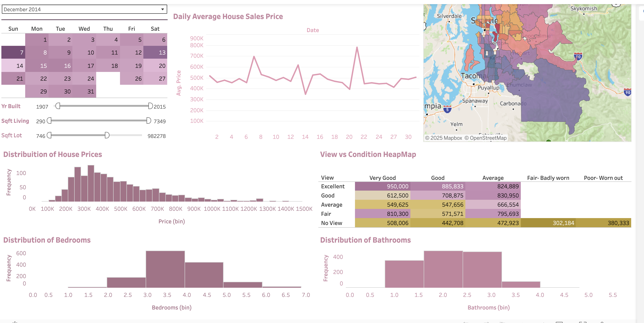The image size is (644, 323).
Task: Select calendar day 16
Action: (x=60, y=66)
